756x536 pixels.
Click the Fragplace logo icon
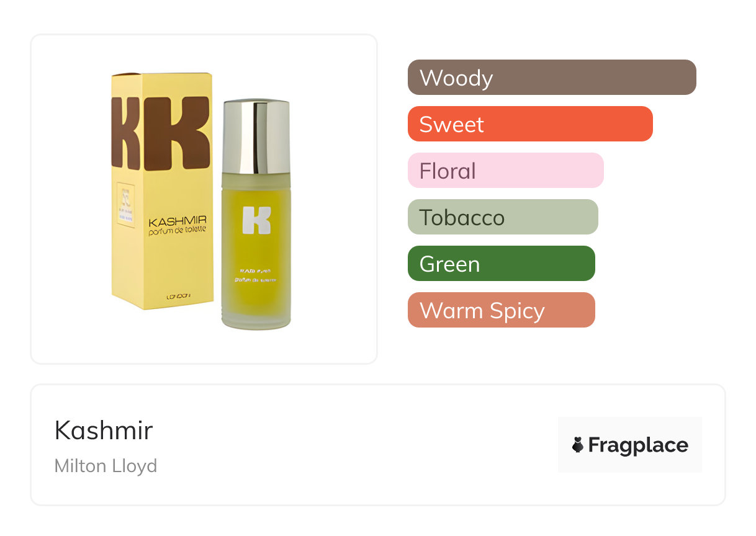coord(578,445)
